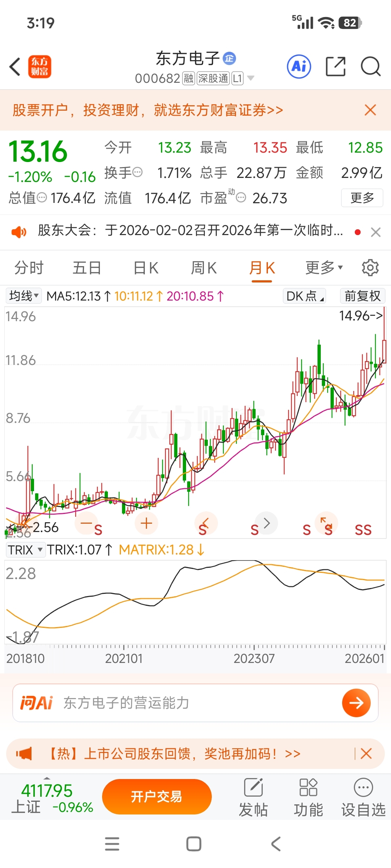Expand the 更多 chart period dropdown
Viewport: 391px width, 868px height.
click(x=324, y=268)
